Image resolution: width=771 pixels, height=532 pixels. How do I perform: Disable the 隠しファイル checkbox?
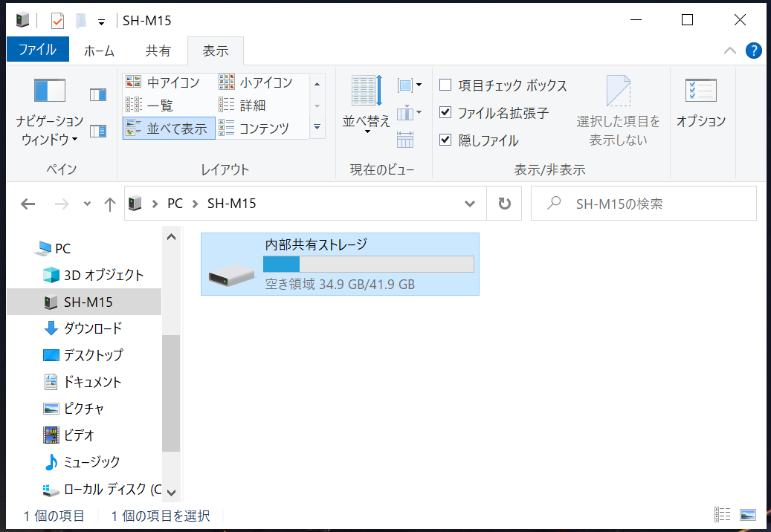pos(445,140)
